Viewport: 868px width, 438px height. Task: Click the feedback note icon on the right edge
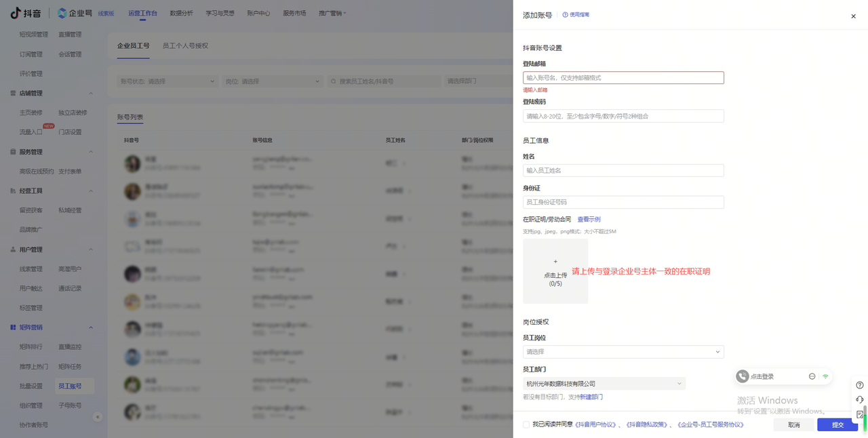click(860, 414)
